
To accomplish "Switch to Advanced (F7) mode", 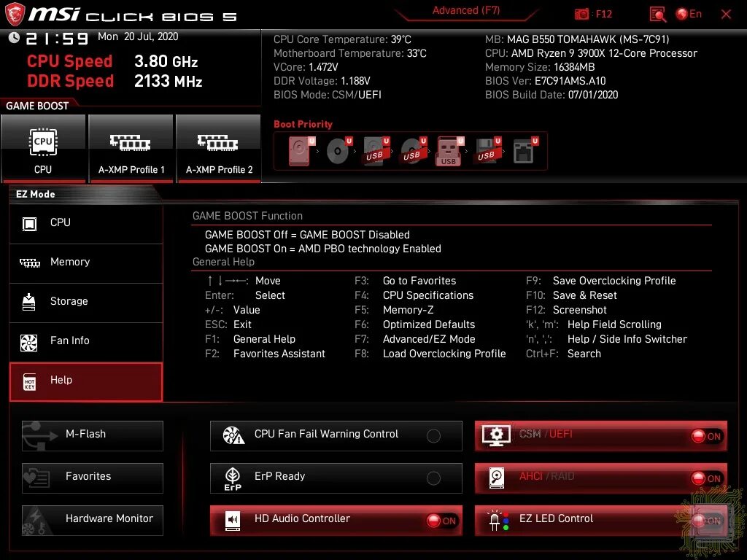I will coord(466,10).
